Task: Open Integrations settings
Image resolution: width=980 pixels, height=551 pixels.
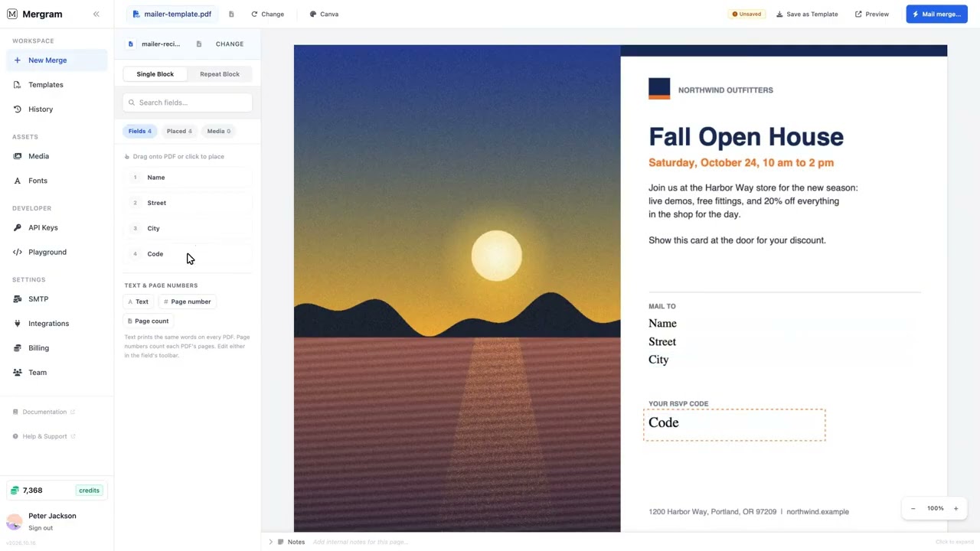Action: click(x=57, y=324)
